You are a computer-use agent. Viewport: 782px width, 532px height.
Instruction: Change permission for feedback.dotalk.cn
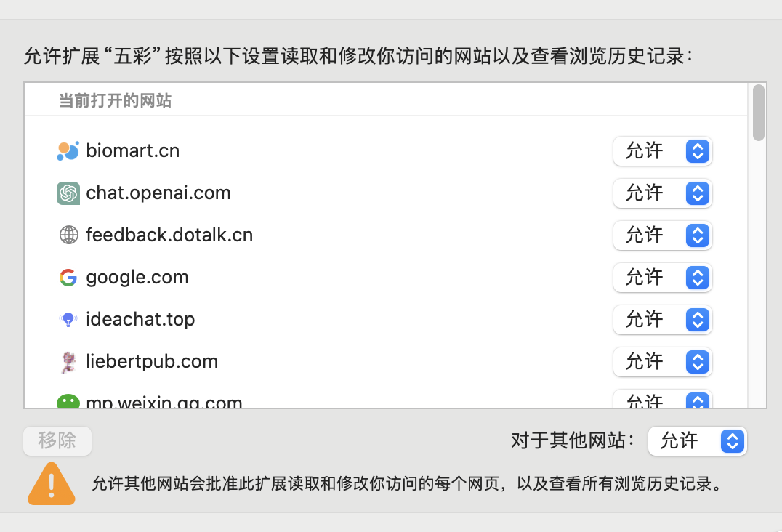tap(662, 235)
